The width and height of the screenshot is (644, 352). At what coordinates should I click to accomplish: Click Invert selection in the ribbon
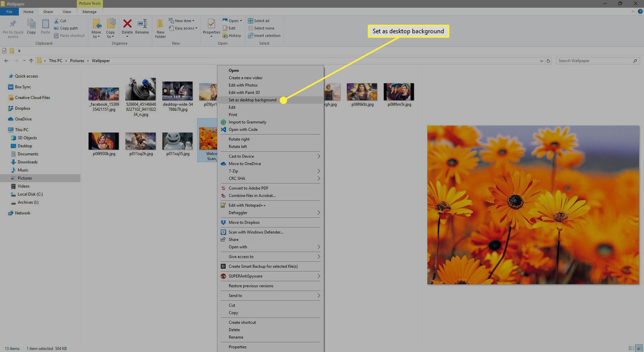(264, 36)
